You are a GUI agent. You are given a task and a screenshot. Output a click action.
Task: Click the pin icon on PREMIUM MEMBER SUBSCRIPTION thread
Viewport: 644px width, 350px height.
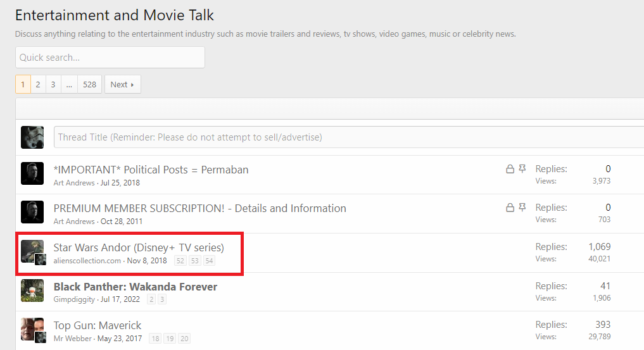522,207
